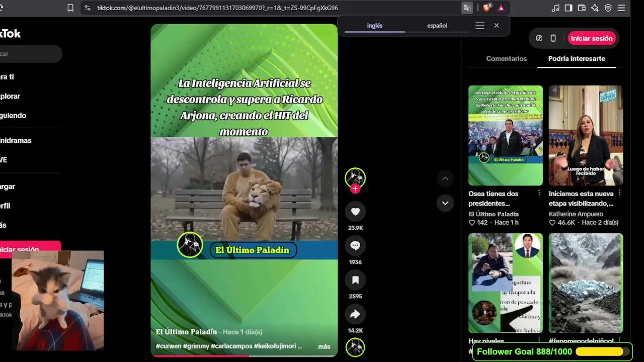The width and height of the screenshot is (644, 362).
Task: Open the TikTok logo home link
Action: (x=10, y=34)
